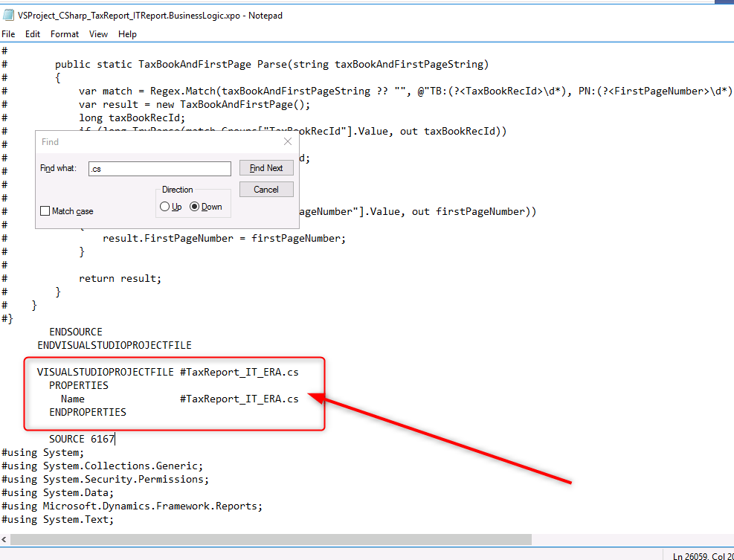Click the Find what text field
The width and height of the screenshot is (734, 560).
(159, 169)
